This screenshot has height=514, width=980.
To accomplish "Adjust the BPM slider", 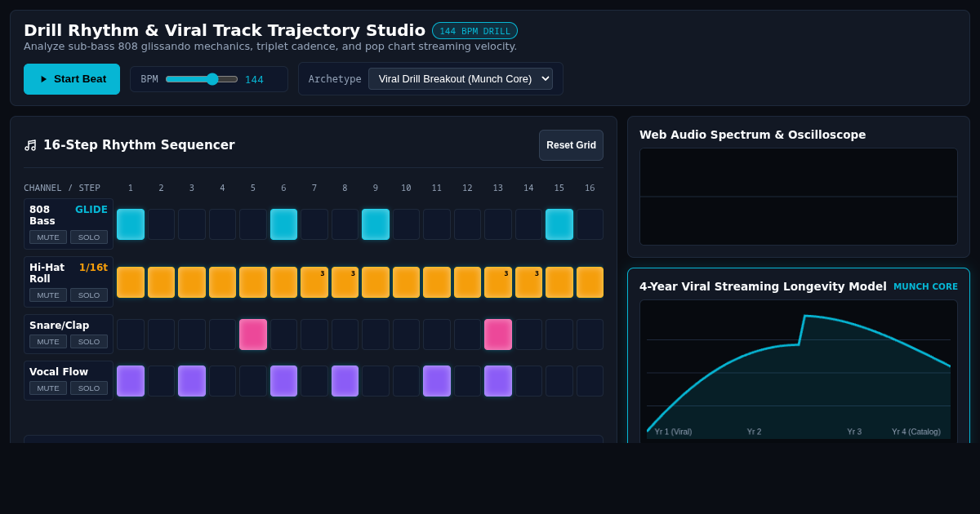I will coord(202,79).
